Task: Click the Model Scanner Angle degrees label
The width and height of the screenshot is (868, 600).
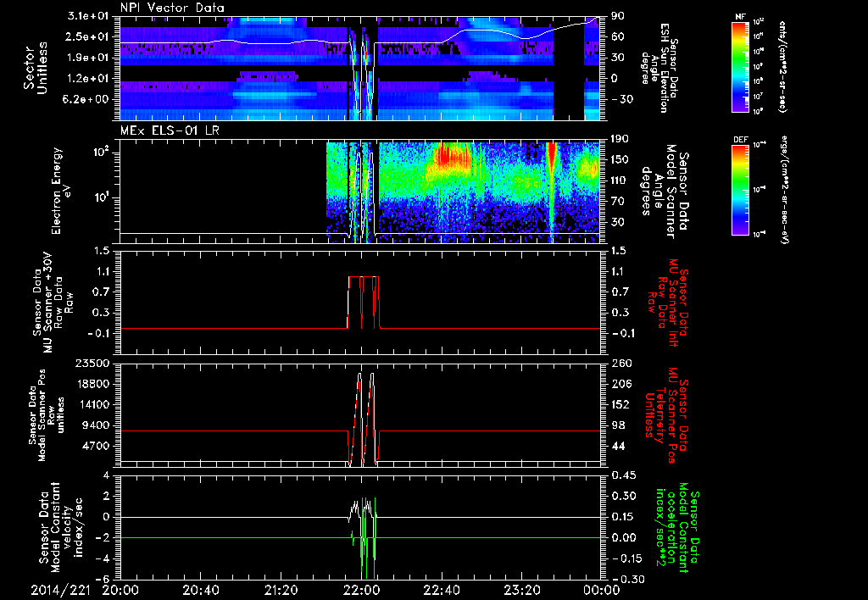Action: point(665,191)
